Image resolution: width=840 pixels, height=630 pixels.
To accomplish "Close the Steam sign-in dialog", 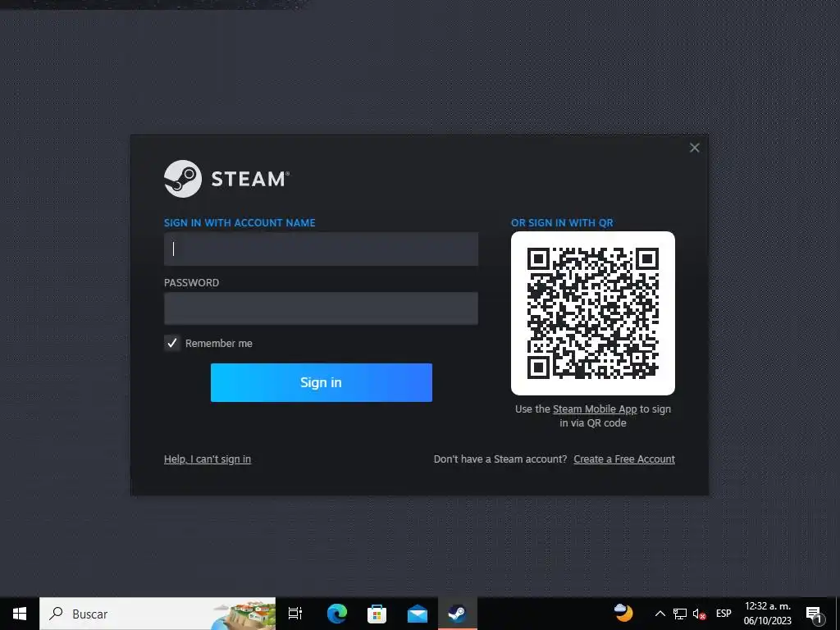I will click(x=694, y=148).
